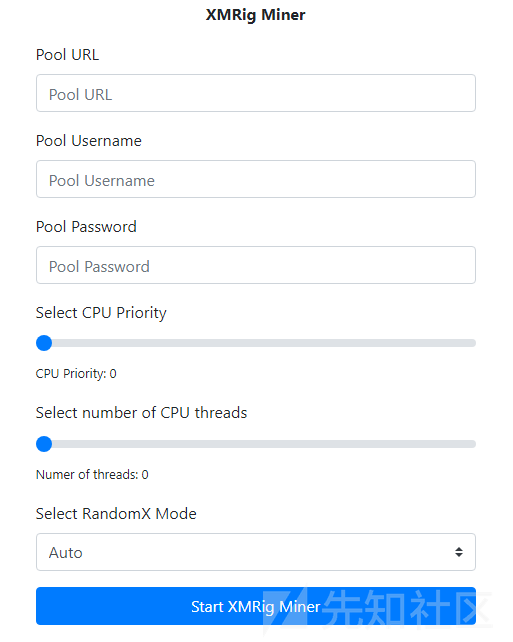The width and height of the screenshot is (513, 642).
Task: Open the Select RandomX Mode dropdown showing Auto
Action: 255,552
